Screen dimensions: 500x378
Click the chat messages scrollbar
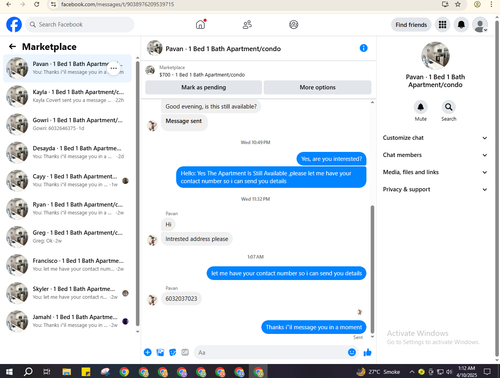pyautogui.click(x=372, y=269)
